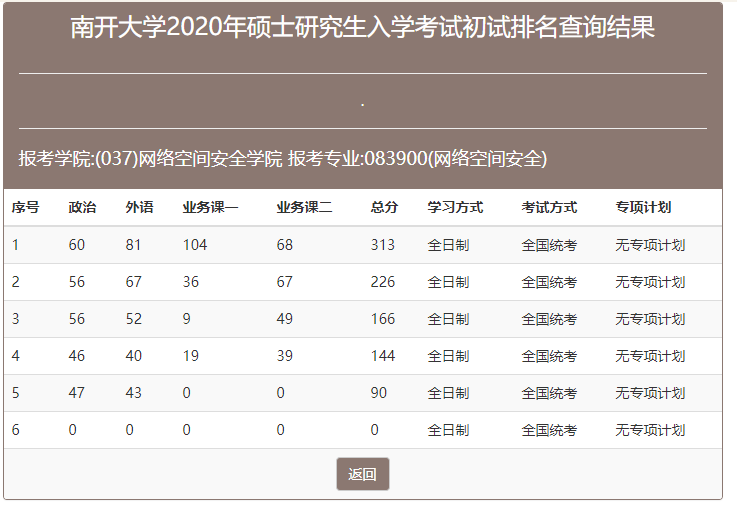Select the 总分 column header

(384, 207)
